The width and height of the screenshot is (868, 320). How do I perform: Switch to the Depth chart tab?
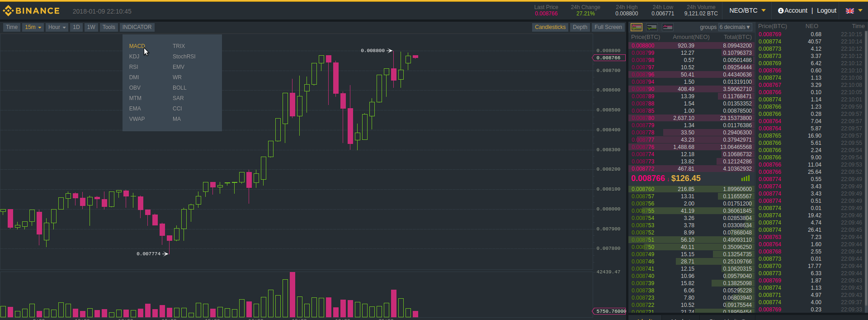(580, 27)
